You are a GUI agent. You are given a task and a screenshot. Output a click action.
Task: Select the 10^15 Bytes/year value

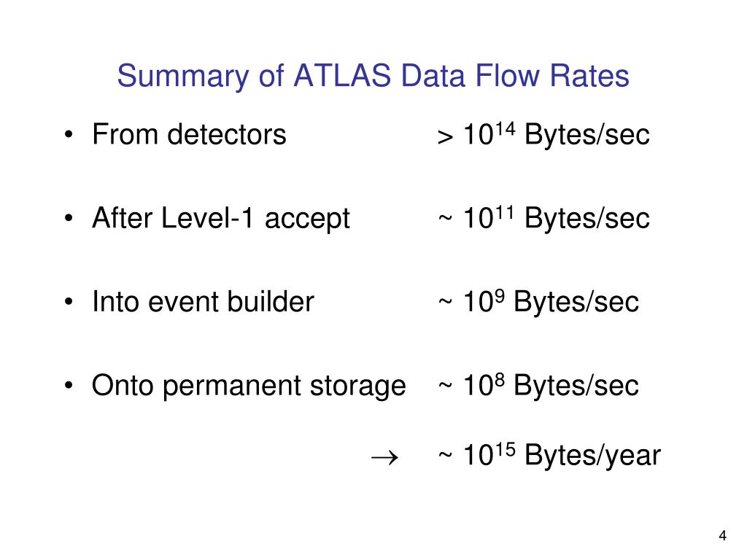(562, 455)
